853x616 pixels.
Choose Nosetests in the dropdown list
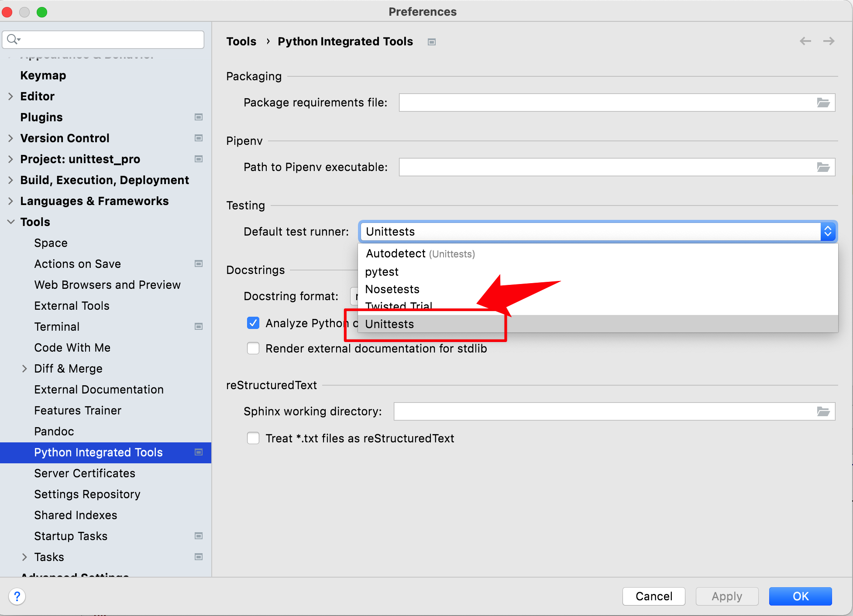[x=392, y=289]
